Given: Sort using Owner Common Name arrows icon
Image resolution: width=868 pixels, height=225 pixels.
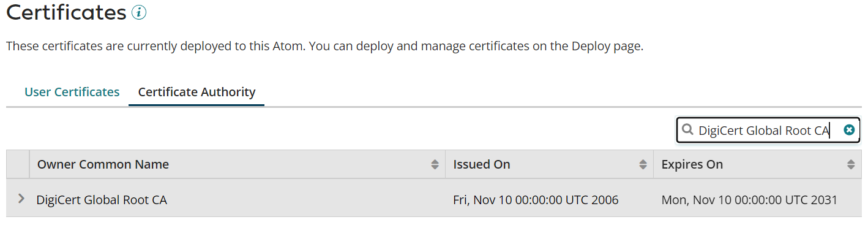Looking at the screenshot, I should point(435,164).
